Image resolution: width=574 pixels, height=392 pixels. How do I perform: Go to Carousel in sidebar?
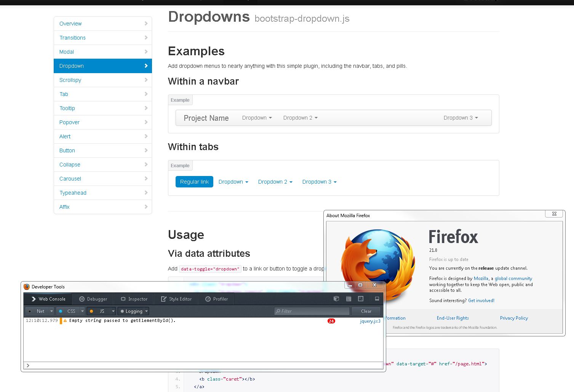pyautogui.click(x=103, y=179)
